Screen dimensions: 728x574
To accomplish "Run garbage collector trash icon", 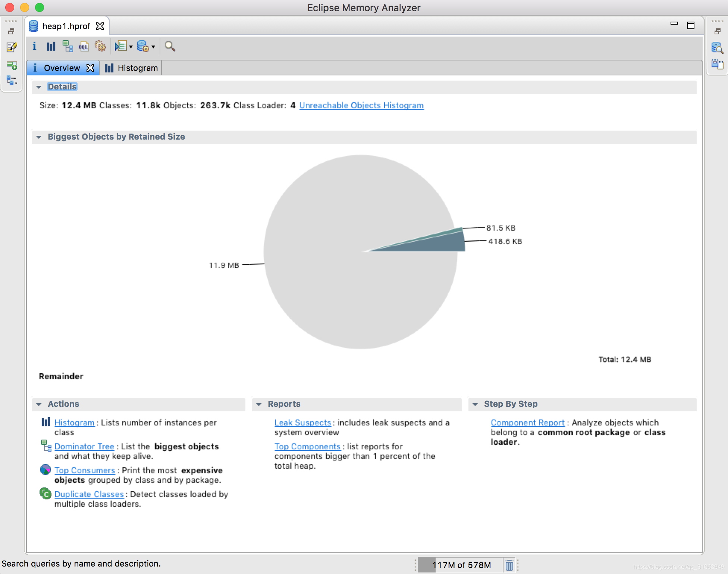I will (x=509, y=565).
